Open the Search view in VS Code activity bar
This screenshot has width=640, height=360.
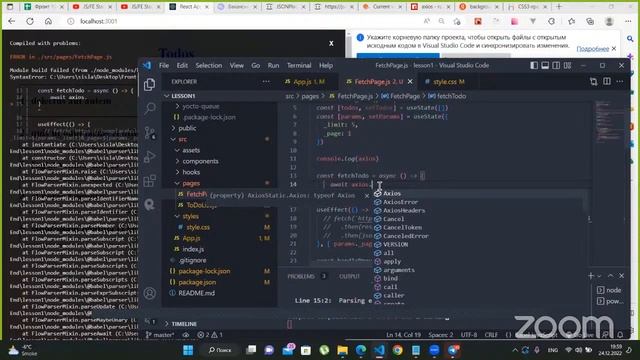point(150,108)
